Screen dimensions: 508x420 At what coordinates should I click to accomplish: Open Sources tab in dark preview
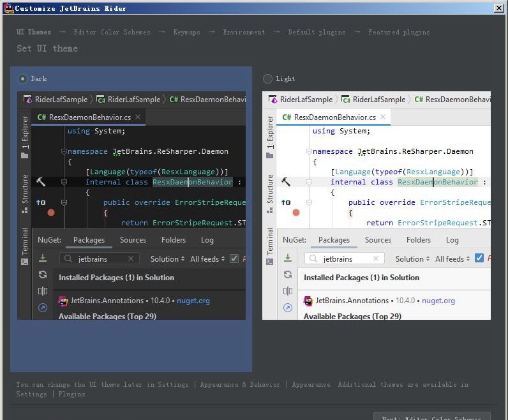133,240
